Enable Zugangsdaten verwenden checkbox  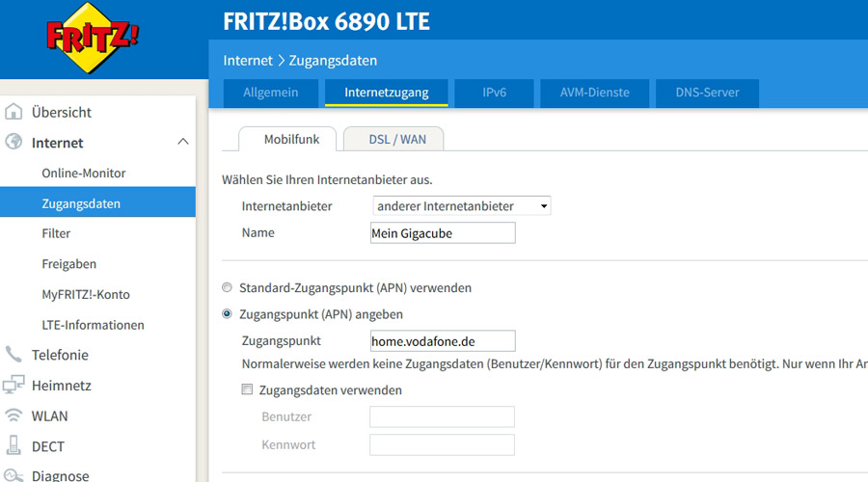(x=247, y=389)
